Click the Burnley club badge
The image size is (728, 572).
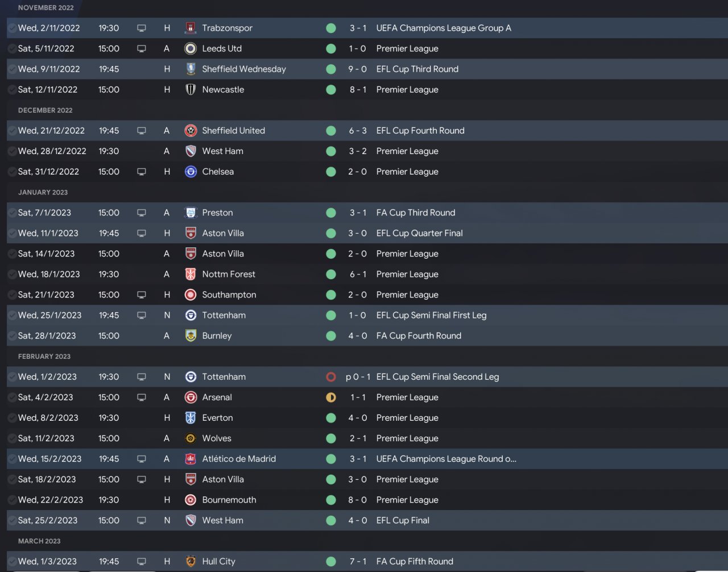coord(191,336)
